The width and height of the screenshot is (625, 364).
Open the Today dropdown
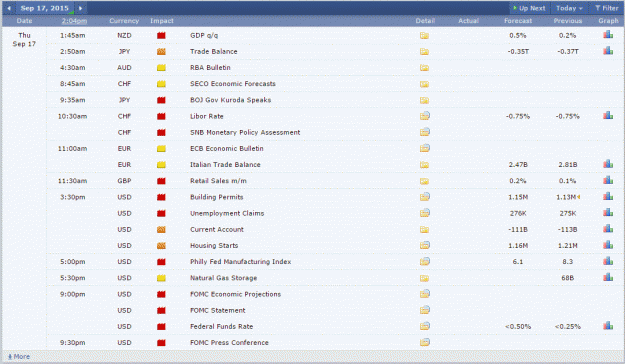pyautogui.click(x=569, y=8)
